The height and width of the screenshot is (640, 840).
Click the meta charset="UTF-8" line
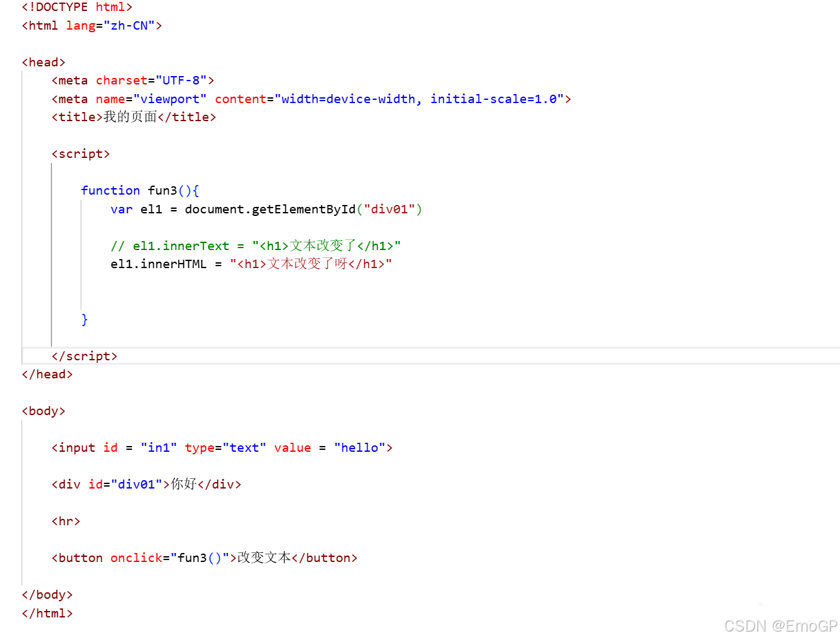133,81
